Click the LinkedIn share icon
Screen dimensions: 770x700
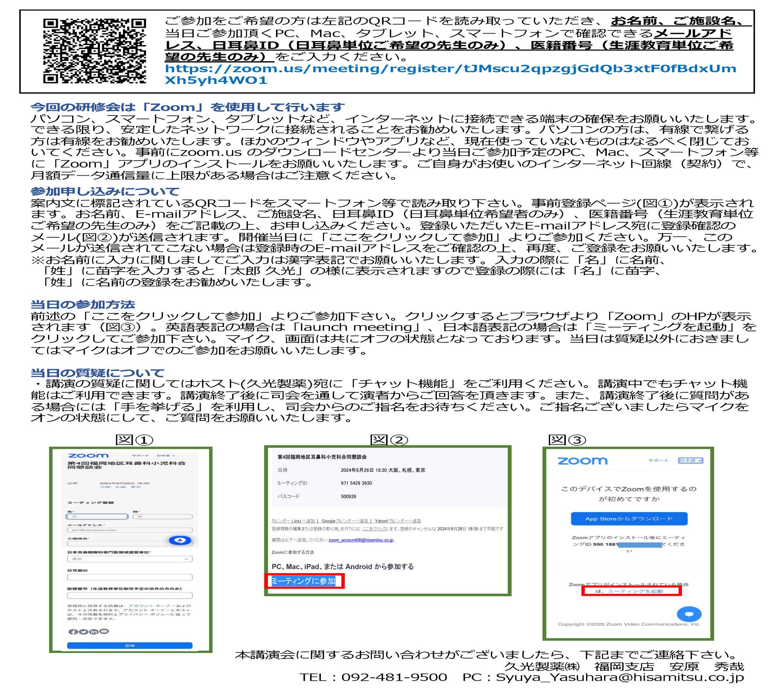click(x=94, y=632)
